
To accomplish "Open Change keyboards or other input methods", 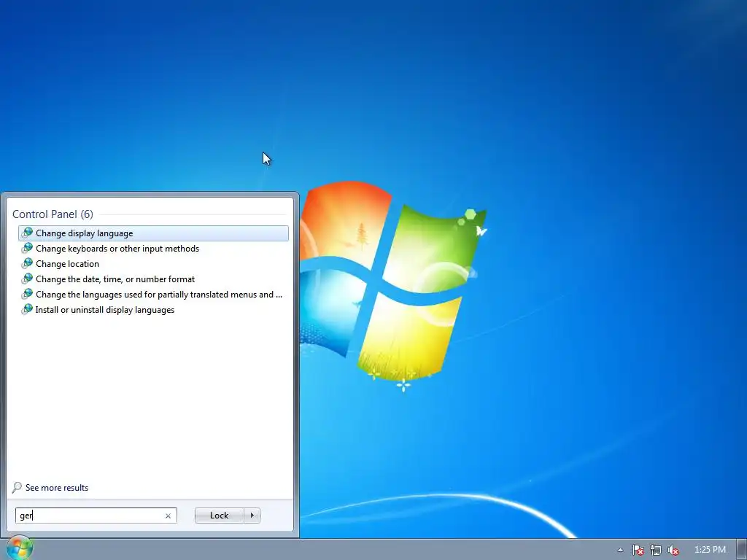I will coord(153,249).
